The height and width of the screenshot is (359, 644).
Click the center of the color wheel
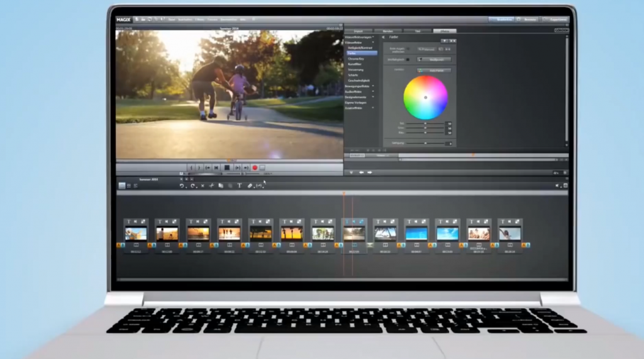tap(426, 97)
